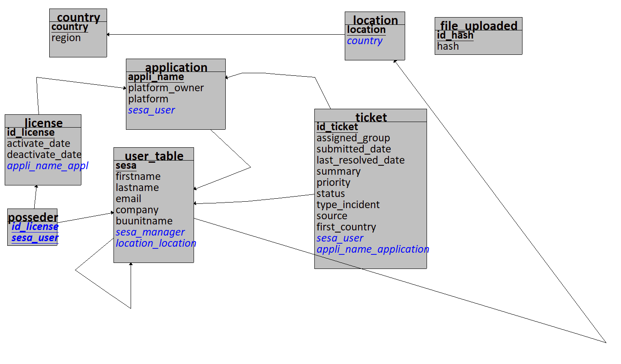Click the location_location foreign key
This screenshot has height=364, width=621.
click(156, 244)
